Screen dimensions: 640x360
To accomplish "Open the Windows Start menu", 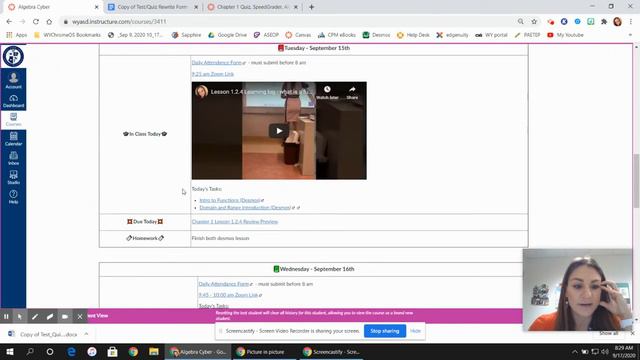I will tap(9, 351).
